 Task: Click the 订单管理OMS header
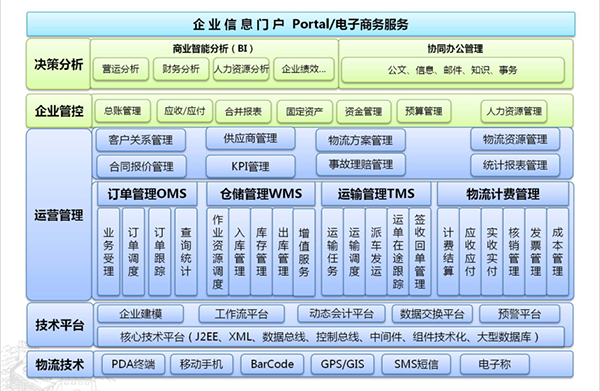[x=147, y=194]
